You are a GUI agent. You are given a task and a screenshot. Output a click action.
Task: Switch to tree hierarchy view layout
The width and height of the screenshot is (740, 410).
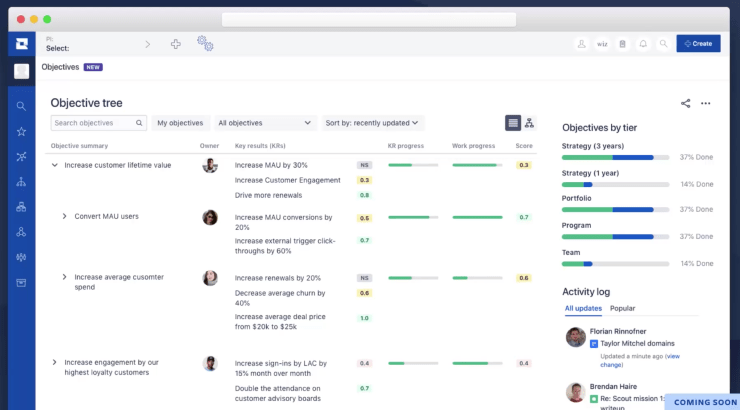(x=530, y=123)
